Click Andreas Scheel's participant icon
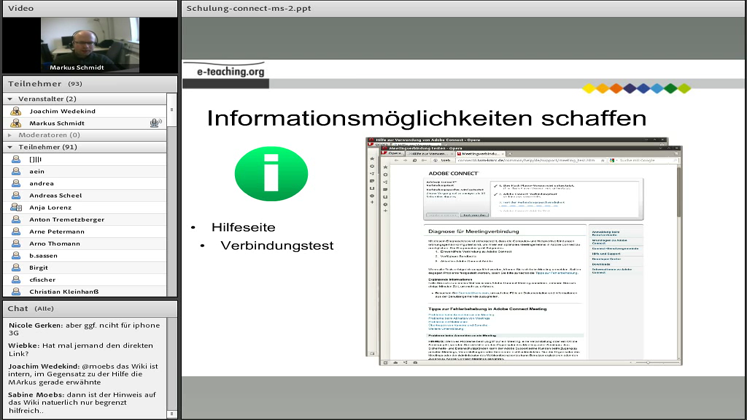 pyautogui.click(x=16, y=196)
